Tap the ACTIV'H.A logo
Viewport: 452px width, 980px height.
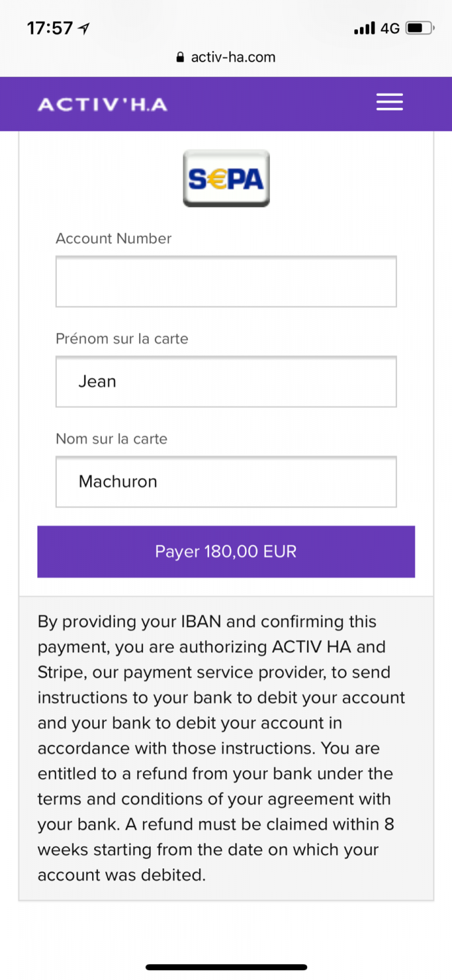coord(103,105)
